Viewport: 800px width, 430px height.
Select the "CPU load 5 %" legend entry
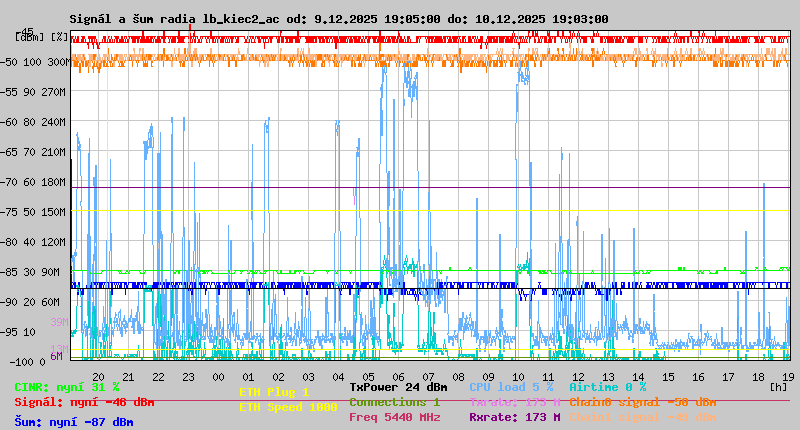[x=510, y=386]
